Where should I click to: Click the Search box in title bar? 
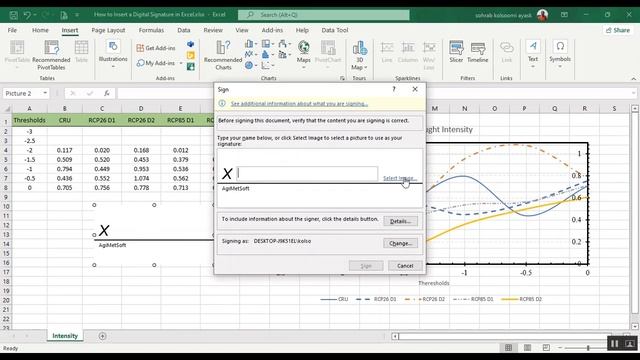[324, 15]
